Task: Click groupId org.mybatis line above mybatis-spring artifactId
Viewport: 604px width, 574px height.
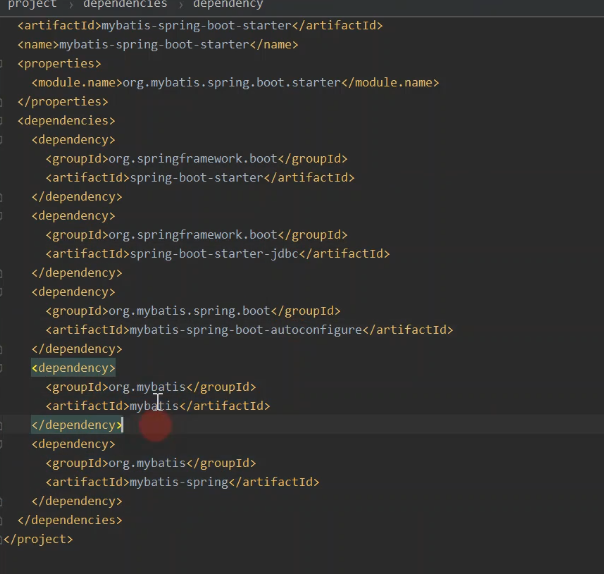Action: point(151,463)
